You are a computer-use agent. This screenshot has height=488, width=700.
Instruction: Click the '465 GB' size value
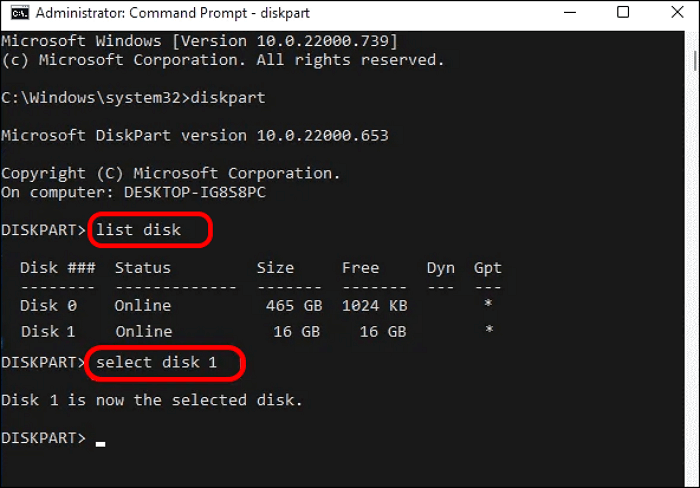click(287, 305)
